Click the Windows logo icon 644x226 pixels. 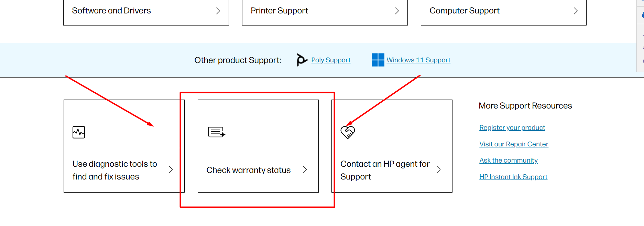pos(378,60)
